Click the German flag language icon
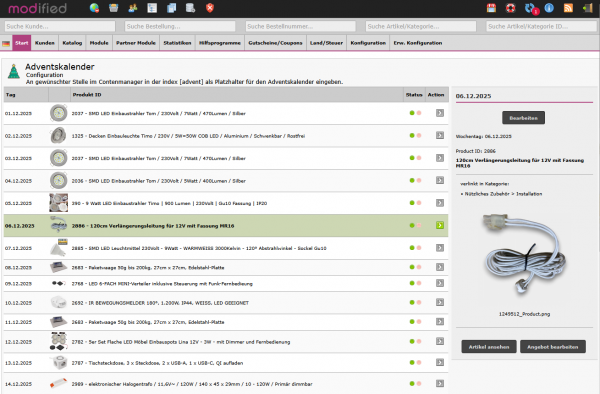This screenshot has width=600, height=394. (x=6, y=43)
